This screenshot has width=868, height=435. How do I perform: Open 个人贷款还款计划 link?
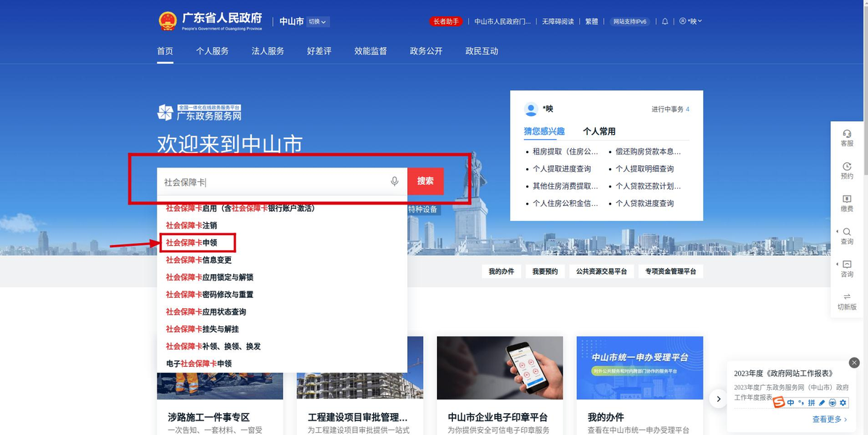point(648,186)
